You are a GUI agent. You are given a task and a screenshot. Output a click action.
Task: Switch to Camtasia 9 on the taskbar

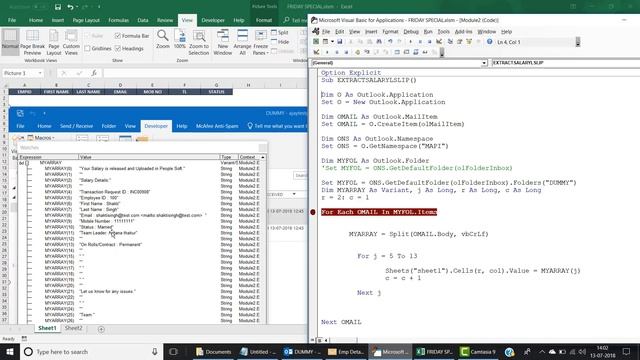tap(478, 352)
